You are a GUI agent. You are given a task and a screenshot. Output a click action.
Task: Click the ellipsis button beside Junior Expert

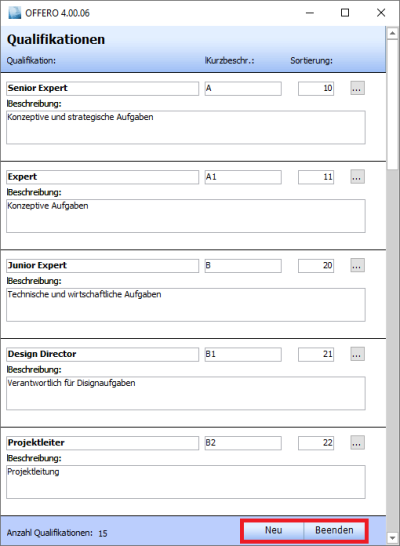[357, 266]
